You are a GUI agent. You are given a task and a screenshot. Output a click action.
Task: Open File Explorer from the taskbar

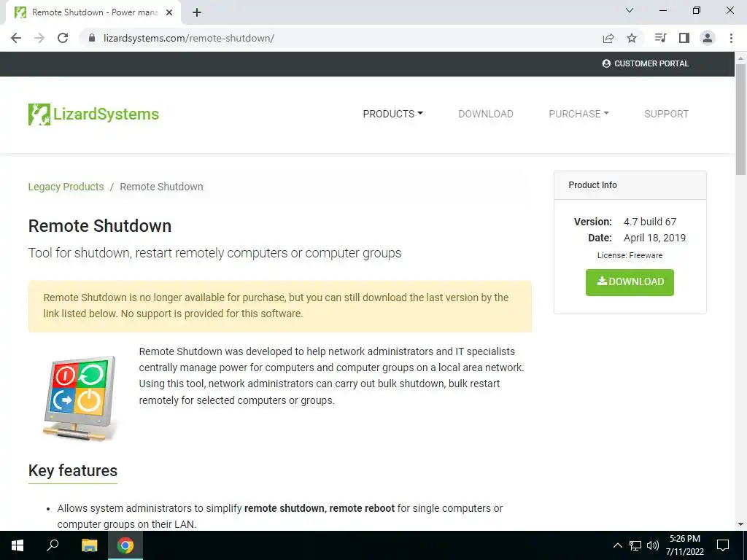(x=89, y=545)
